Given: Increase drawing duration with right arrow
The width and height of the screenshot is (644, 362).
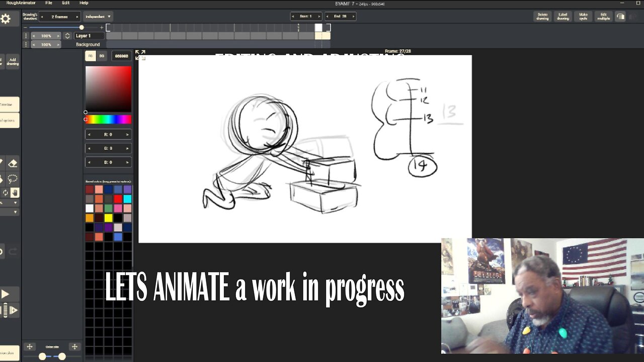Looking at the screenshot, I should 77,17.
